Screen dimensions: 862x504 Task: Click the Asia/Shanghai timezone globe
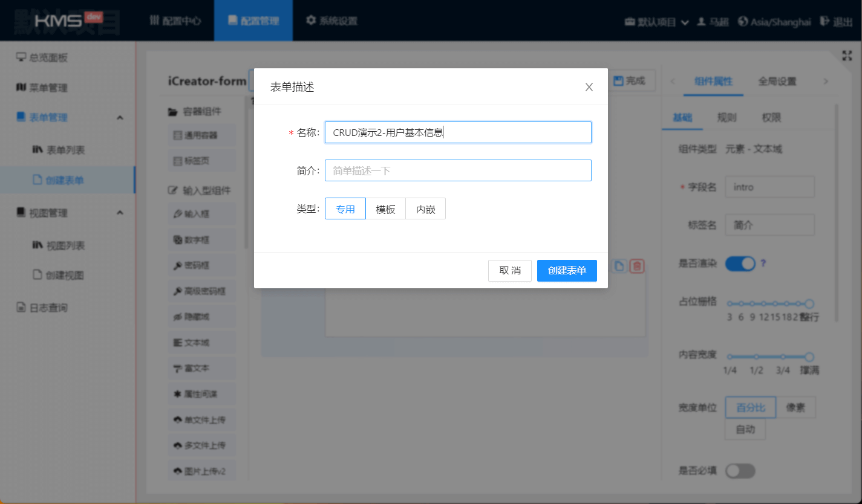pyautogui.click(x=743, y=21)
